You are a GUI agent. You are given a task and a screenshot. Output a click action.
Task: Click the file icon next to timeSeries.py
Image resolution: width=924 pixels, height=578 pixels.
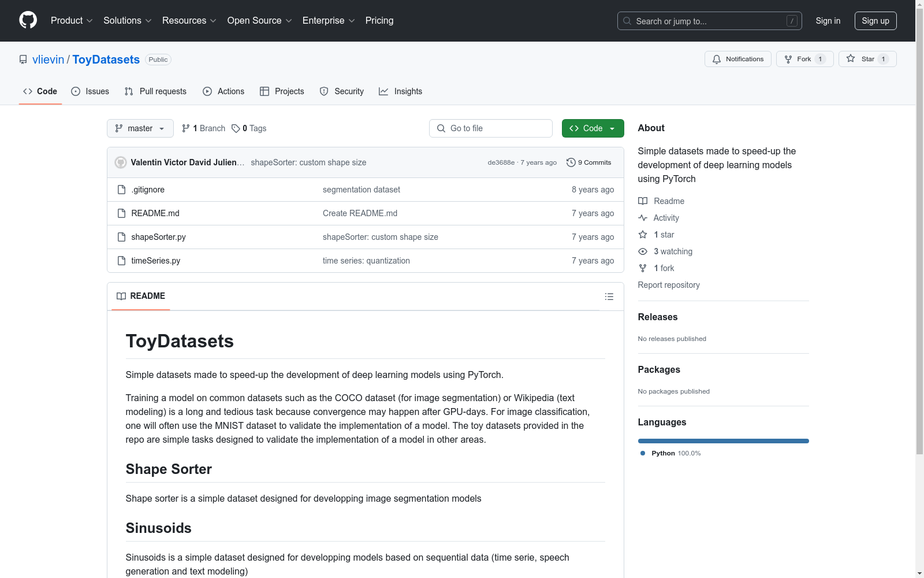pyautogui.click(x=121, y=261)
